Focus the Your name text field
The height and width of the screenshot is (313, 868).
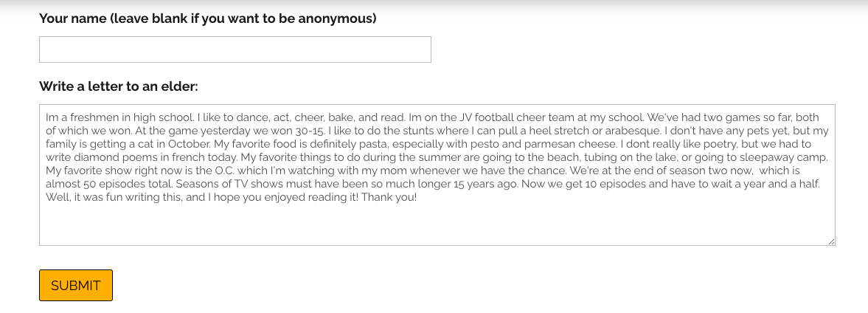235,49
